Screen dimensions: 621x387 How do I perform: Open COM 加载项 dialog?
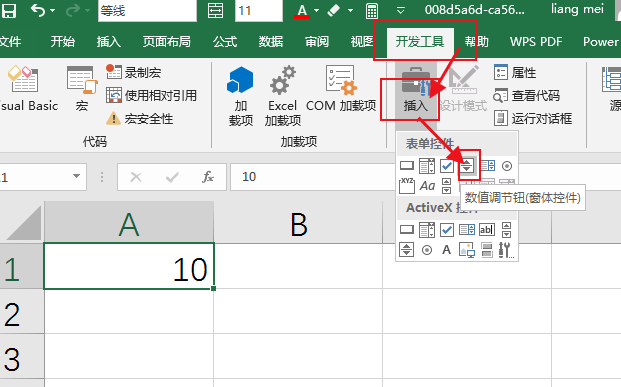(341, 89)
